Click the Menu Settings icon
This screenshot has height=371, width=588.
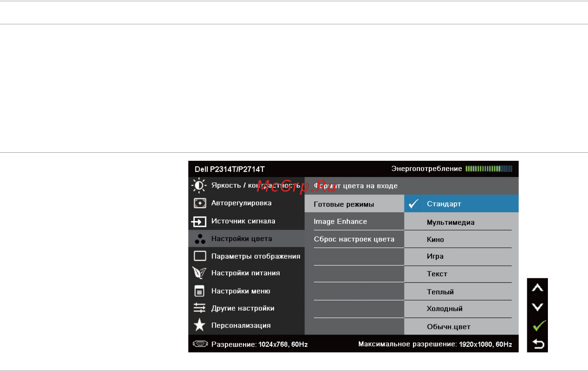pos(199,291)
